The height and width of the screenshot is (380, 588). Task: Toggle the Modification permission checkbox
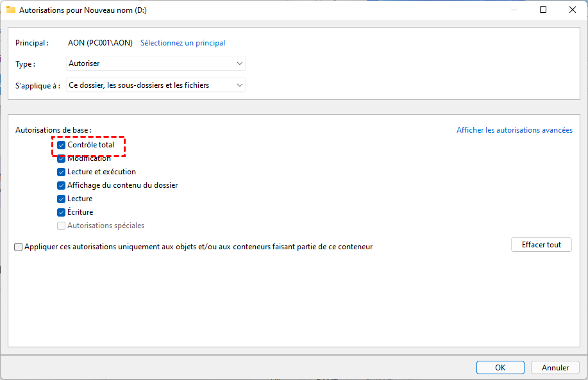61,158
